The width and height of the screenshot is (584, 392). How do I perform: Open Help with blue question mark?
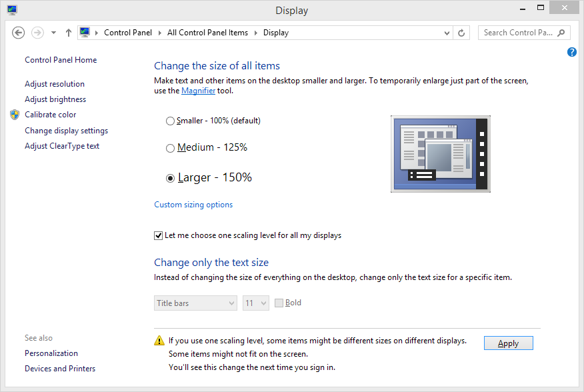(x=572, y=52)
